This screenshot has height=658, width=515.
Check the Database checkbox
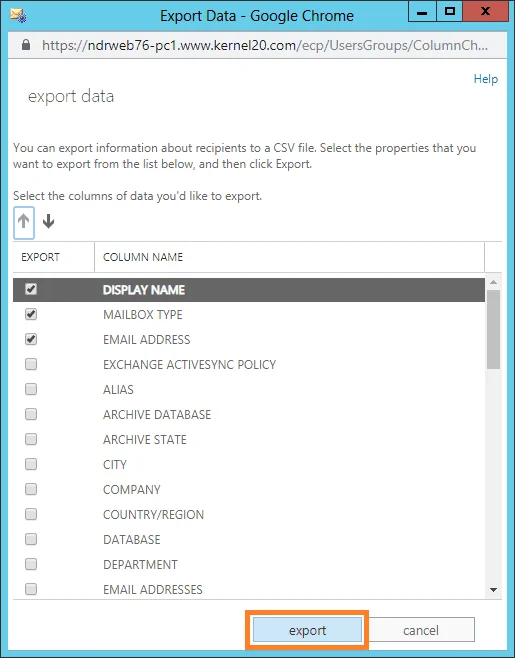[31, 539]
